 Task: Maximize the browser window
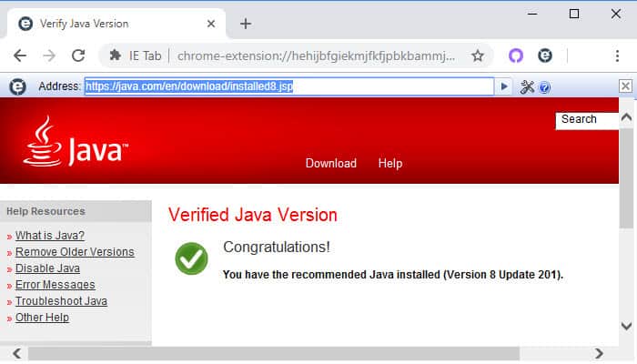click(574, 14)
